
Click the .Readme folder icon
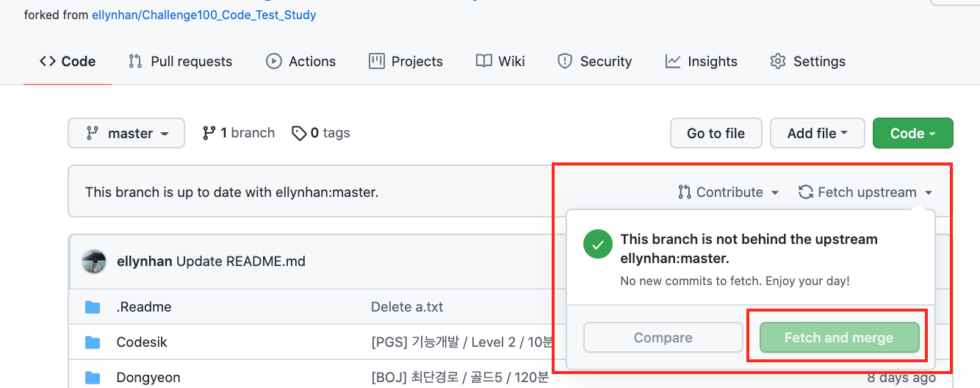pyautogui.click(x=93, y=306)
